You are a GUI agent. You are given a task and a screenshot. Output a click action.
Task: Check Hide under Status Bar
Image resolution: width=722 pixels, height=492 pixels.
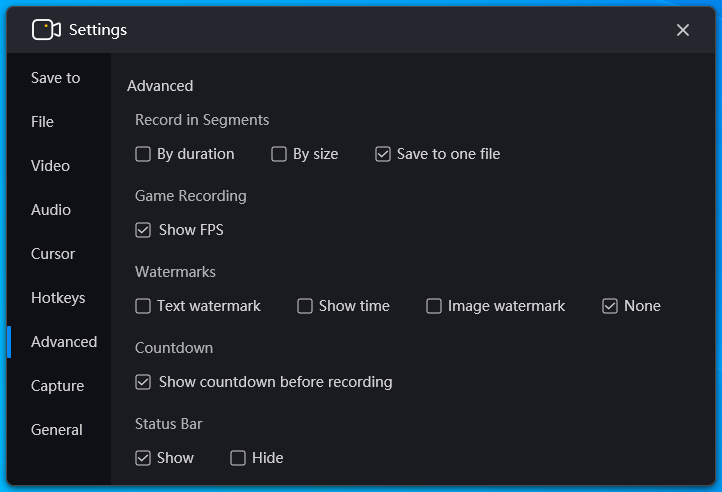tap(238, 458)
